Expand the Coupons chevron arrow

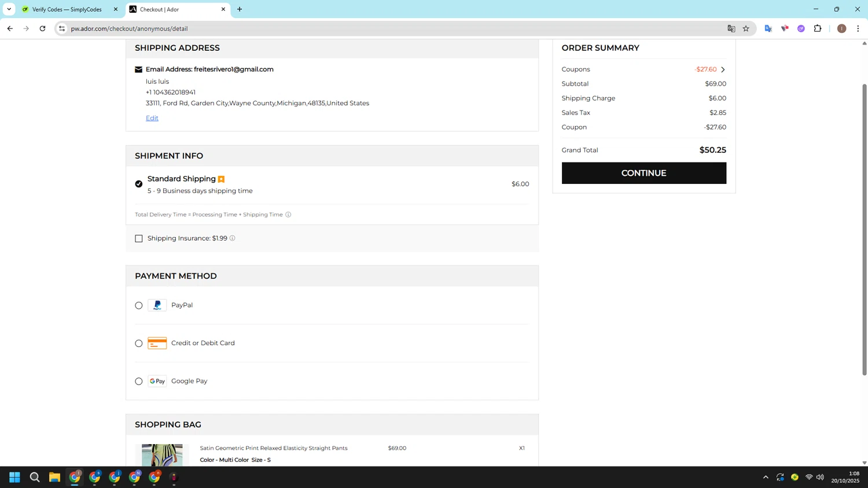(x=723, y=69)
